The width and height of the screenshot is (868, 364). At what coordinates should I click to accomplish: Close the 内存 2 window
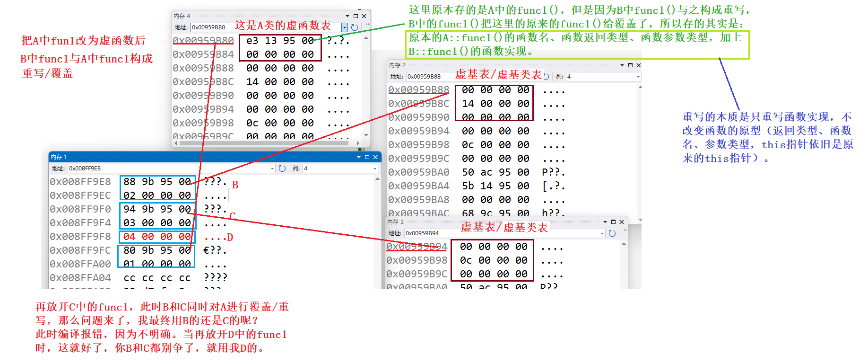(x=639, y=65)
